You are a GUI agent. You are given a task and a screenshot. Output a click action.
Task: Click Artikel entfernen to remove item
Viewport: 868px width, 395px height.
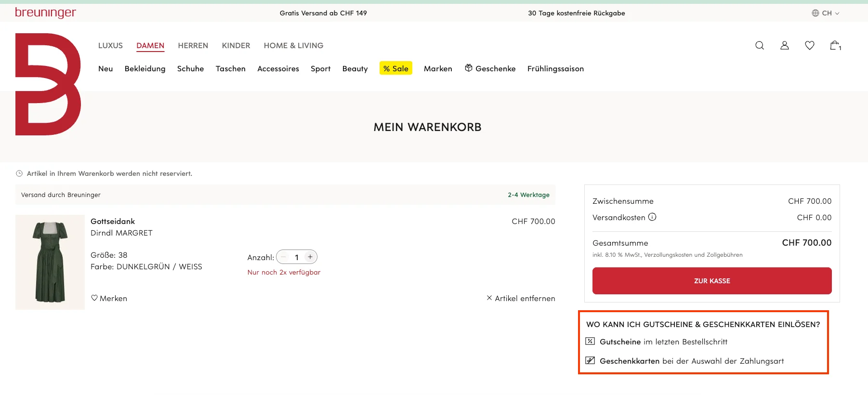coord(521,298)
